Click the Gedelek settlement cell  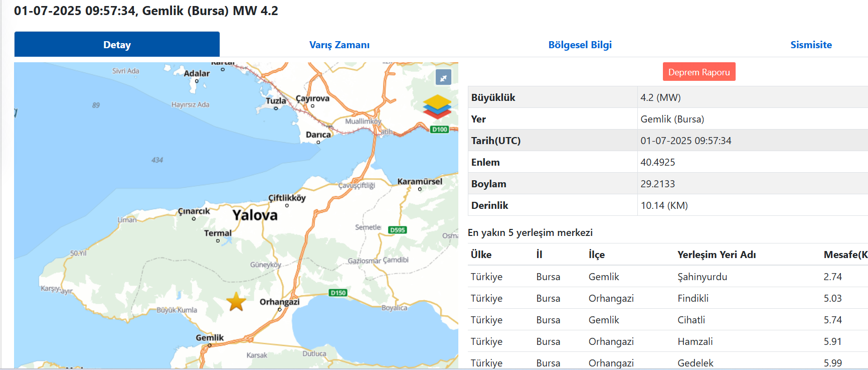point(695,363)
